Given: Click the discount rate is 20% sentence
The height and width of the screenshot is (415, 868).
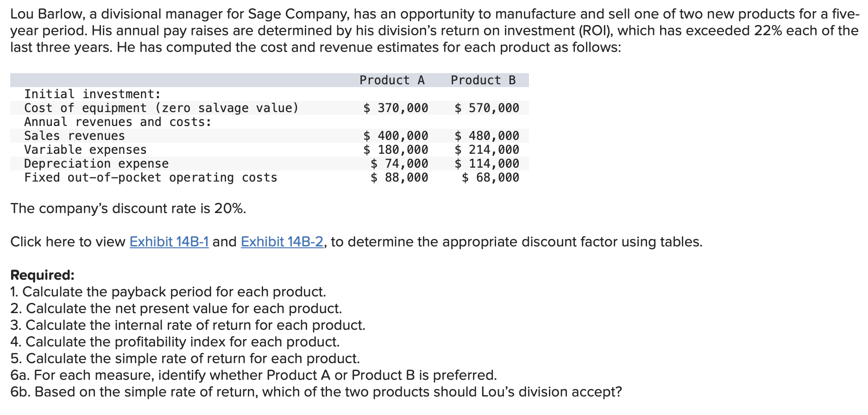Looking at the screenshot, I should pyautogui.click(x=128, y=208).
